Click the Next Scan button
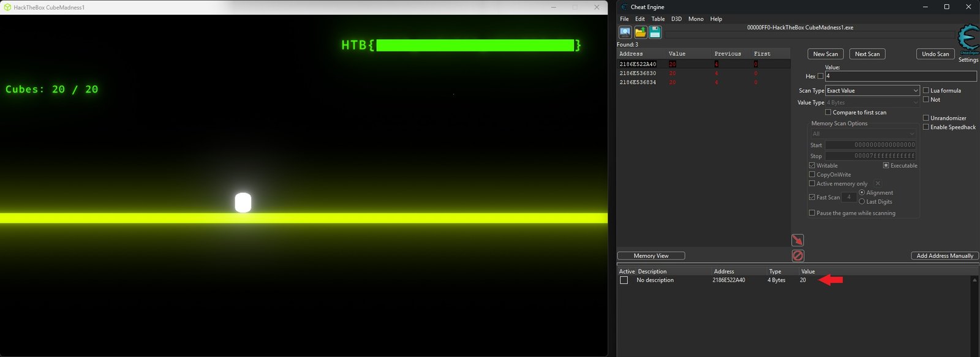Image resolution: width=980 pixels, height=357 pixels. [867, 54]
